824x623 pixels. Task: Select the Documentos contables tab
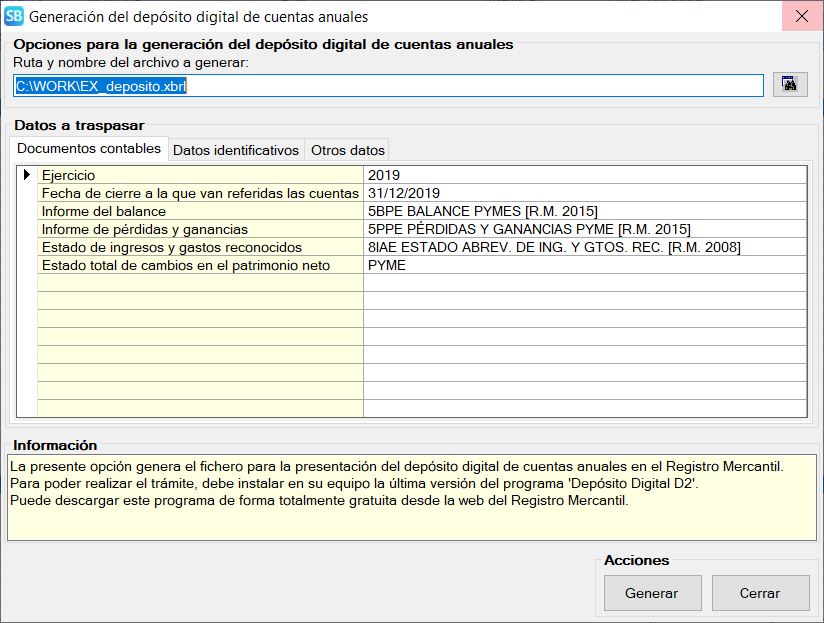point(89,149)
